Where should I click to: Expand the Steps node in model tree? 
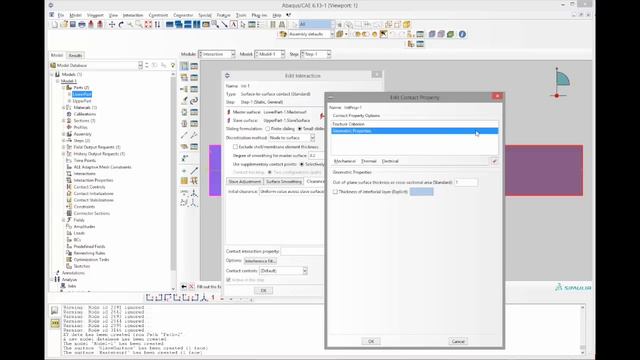(x=64, y=140)
